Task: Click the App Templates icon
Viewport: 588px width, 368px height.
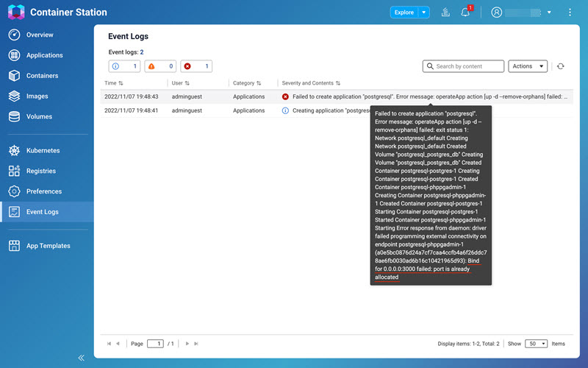Action: tap(14, 246)
